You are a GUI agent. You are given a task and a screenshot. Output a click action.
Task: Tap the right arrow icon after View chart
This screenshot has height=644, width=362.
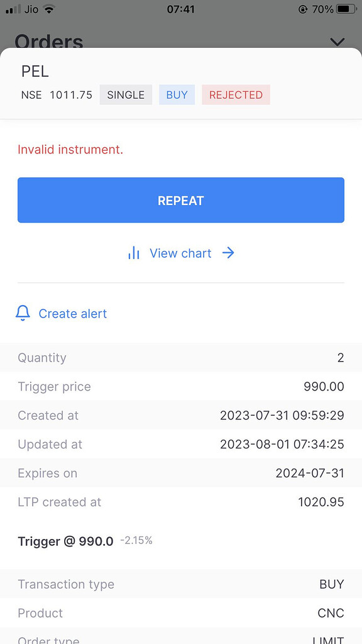click(228, 253)
